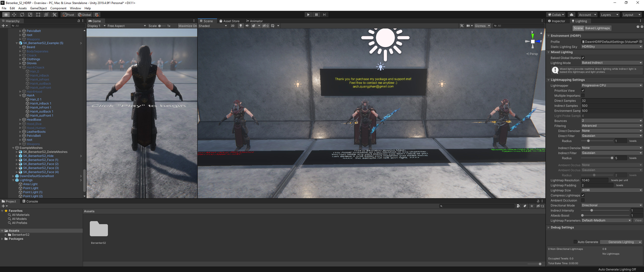Toggle hidden packages icon showing 13
The image size is (644, 272).
[x=540, y=206]
